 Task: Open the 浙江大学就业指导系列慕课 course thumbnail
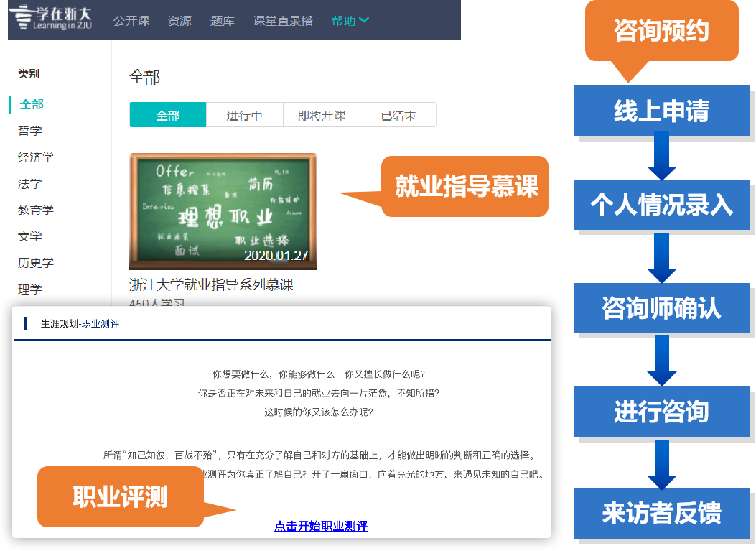point(223,210)
